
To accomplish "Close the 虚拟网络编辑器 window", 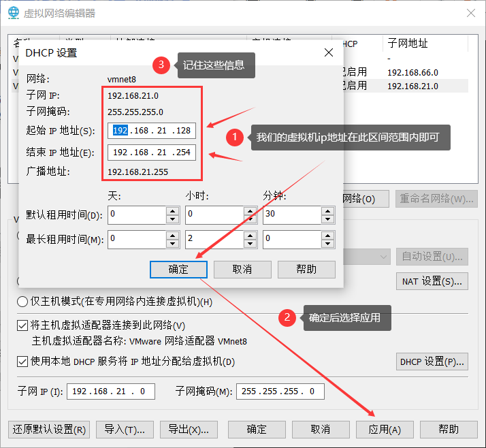I will (x=471, y=13).
